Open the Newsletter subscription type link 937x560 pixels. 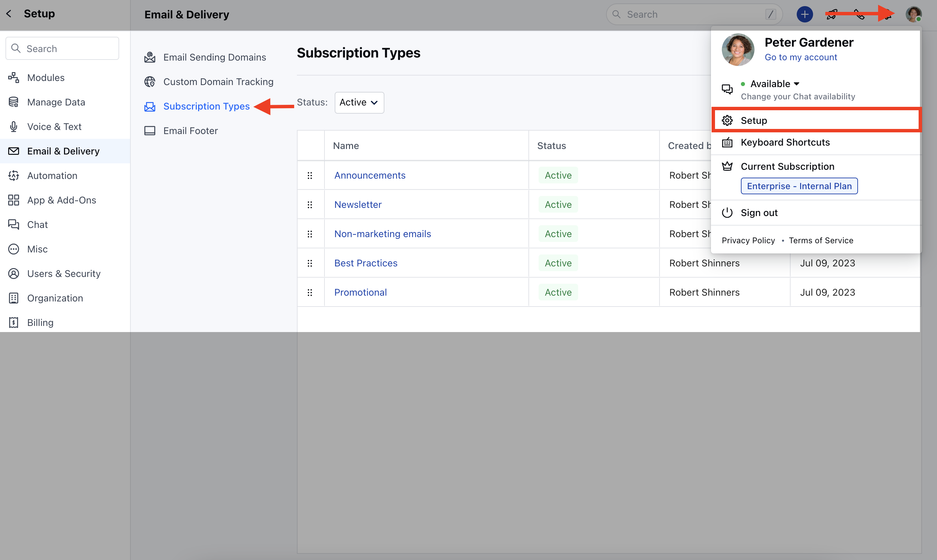point(358,204)
